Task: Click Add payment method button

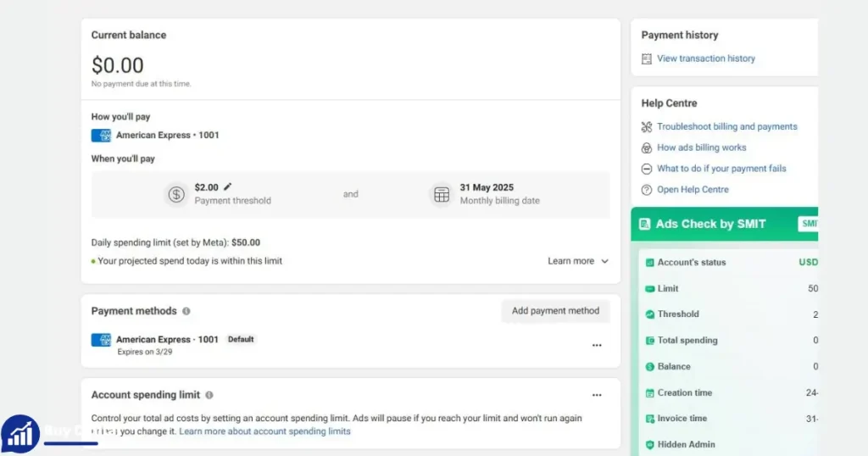Action: 555,311
